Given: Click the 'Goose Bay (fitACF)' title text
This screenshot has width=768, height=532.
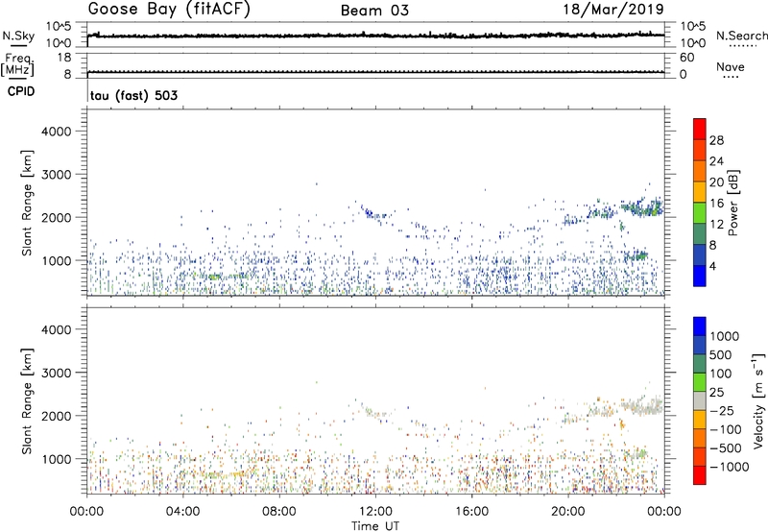Looking at the screenshot, I should 169,10.
